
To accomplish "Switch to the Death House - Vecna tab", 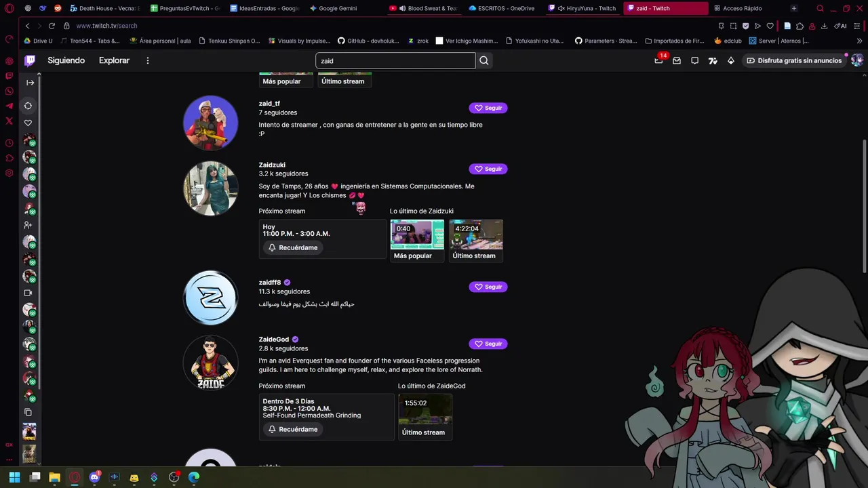I will (104, 8).
